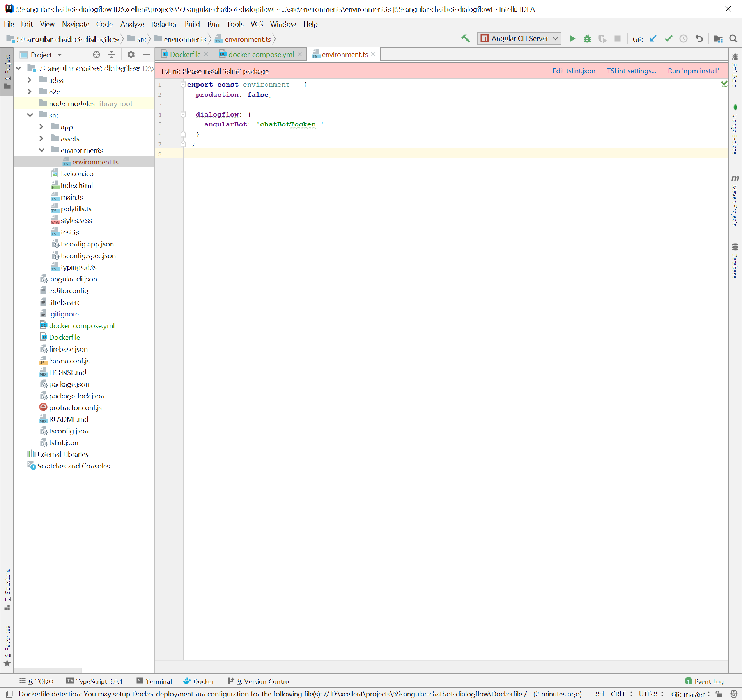Screen dimensions: 742x700
Task: Click the Git update project arrow
Action: (x=653, y=39)
